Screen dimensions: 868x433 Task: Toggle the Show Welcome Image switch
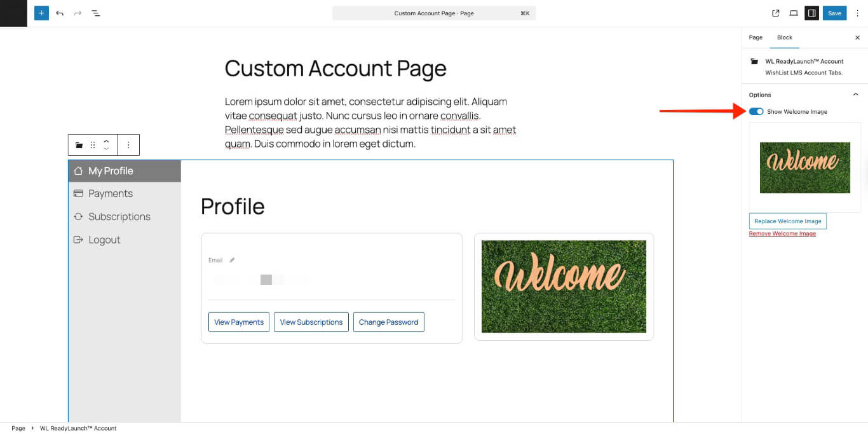click(x=756, y=111)
